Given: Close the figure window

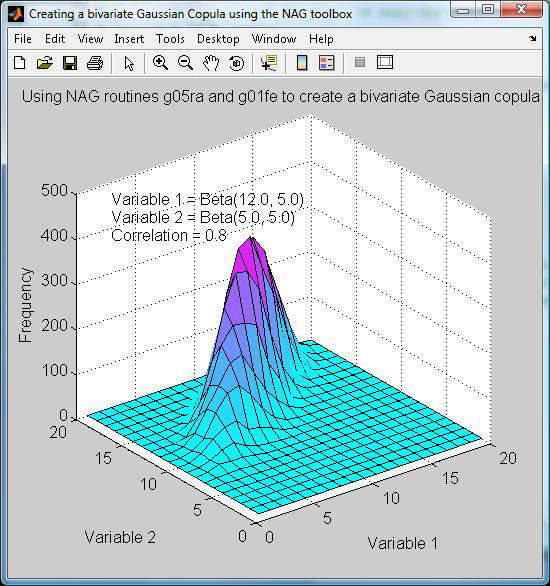Looking at the screenshot, I should (x=522, y=10).
